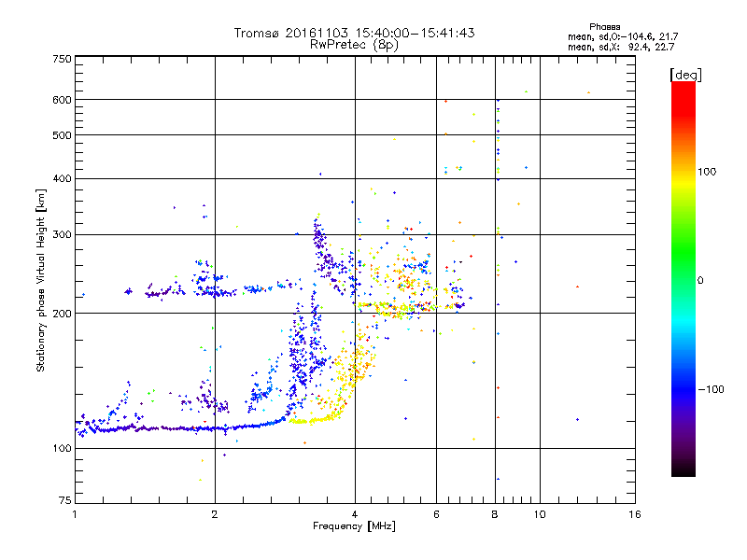Image resolution: width=747 pixels, height=560 pixels.
Task: Click the '6' x-axis tick label
Action: [436, 514]
